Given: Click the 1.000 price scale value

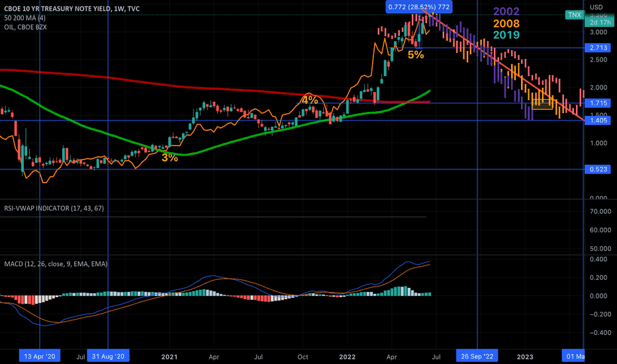Looking at the screenshot, I should (x=598, y=143).
